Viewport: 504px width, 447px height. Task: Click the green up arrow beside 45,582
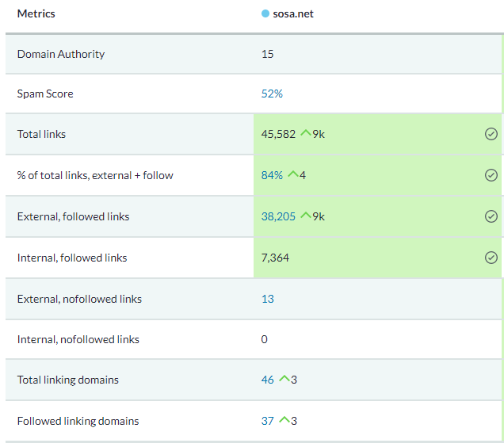point(306,132)
